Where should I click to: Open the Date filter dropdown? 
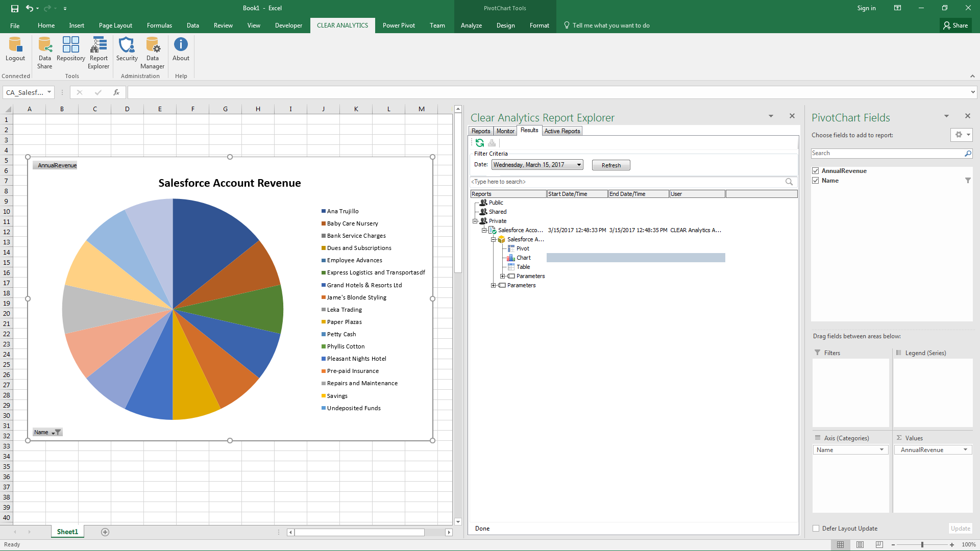(579, 165)
